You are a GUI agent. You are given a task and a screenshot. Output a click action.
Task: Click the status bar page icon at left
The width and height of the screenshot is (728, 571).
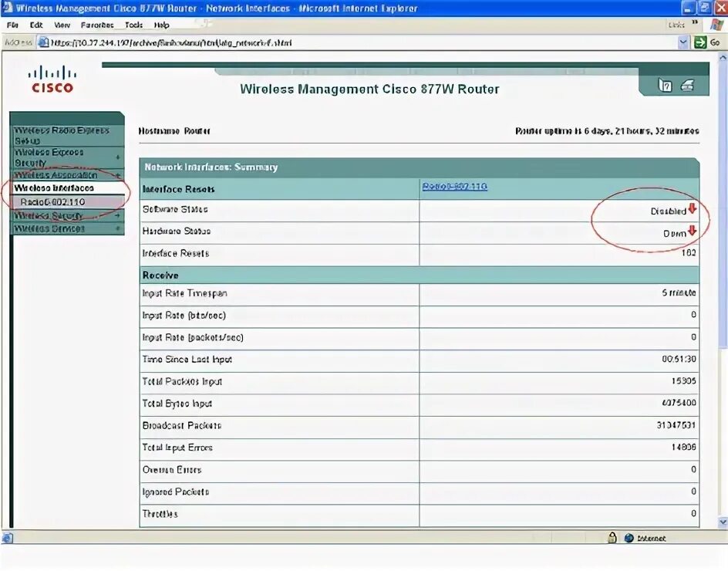7,538
